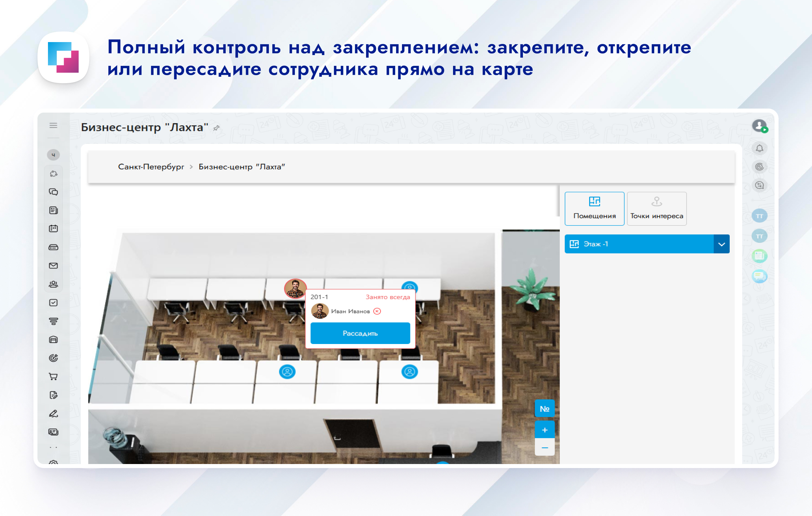Click the name Иван Иванов in the popup

point(350,312)
